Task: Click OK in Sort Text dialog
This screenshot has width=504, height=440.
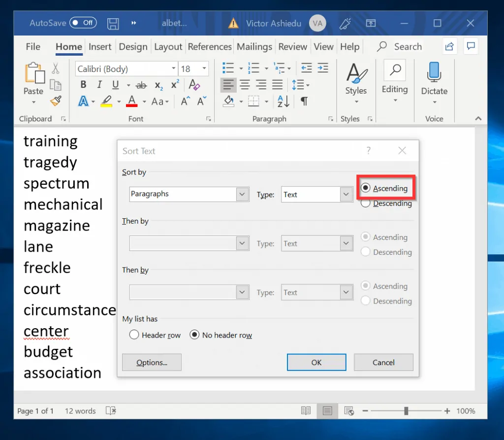Action: [316, 363]
